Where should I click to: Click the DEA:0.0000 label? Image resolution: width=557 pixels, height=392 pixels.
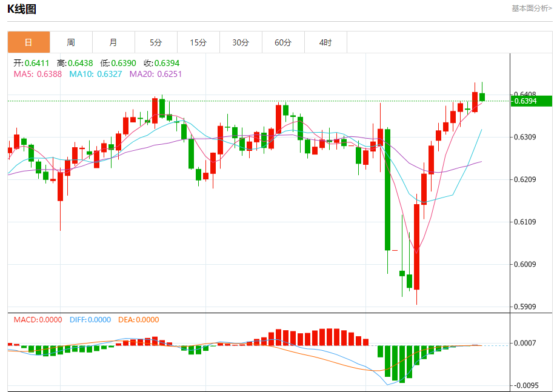tap(139, 319)
